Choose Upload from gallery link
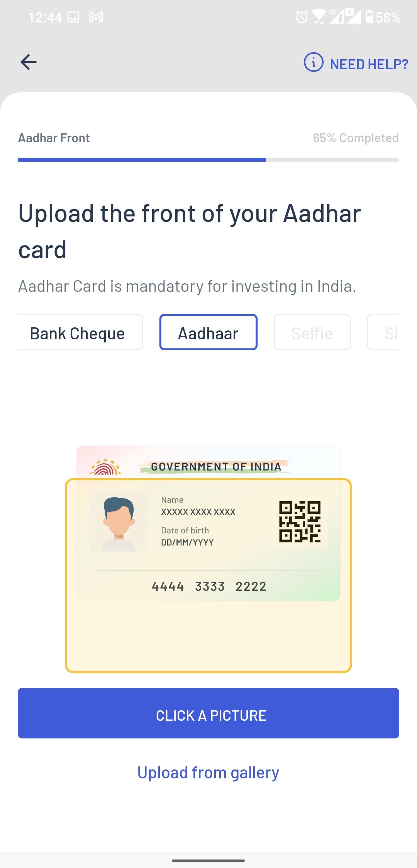This screenshot has width=417, height=868. click(x=208, y=773)
